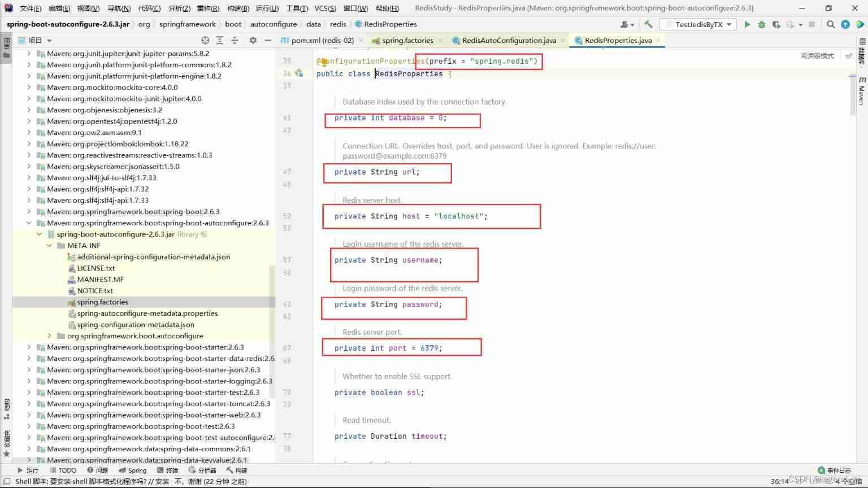Click the green Run button in toolbar
868x488 pixels.
(x=747, y=24)
